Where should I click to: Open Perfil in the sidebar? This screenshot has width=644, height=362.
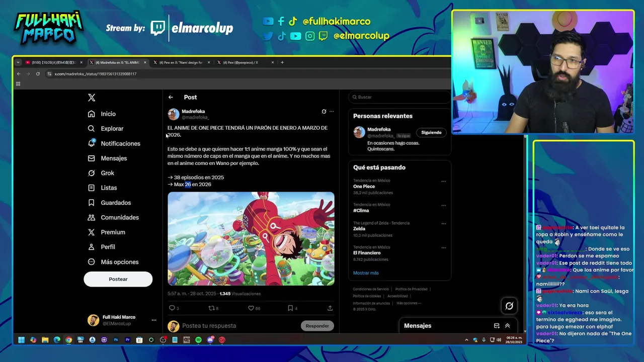click(x=102, y=247)
